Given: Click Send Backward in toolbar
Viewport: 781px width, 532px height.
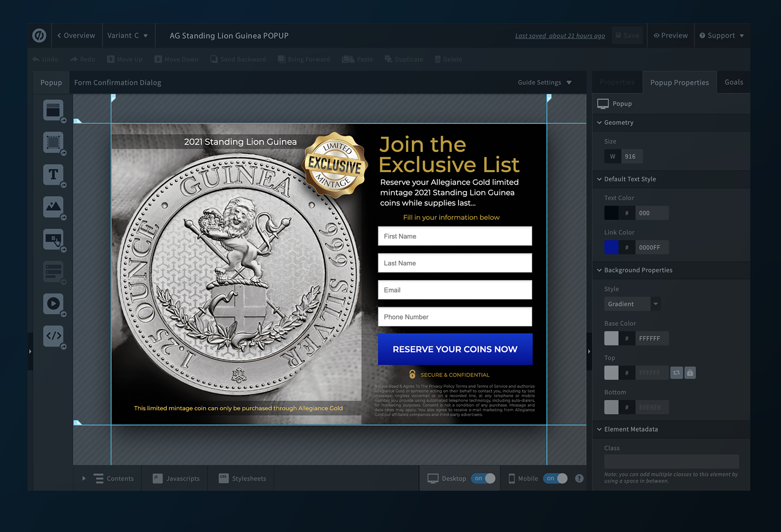Looking at the screenshot, I should 238,59.
